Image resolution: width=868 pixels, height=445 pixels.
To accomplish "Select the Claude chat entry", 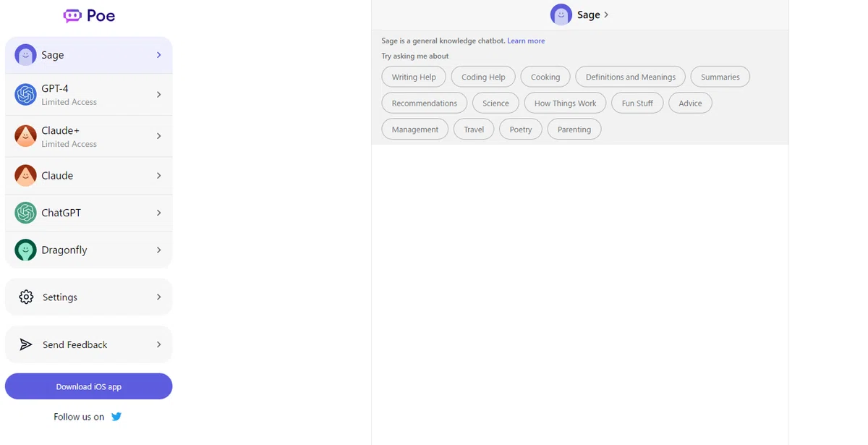I will 88,175.
